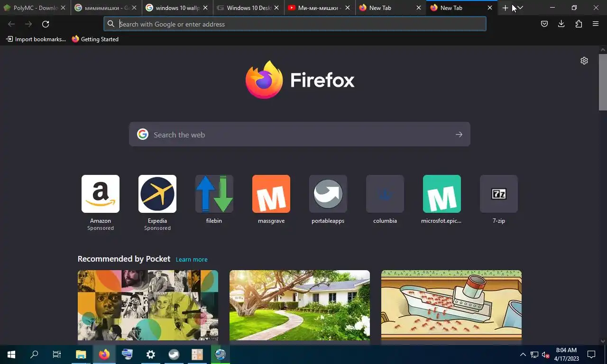Open the columbia shortcut tile
Viewport: 607px width, 364px height.
pyautogui.click(x=385, y=194)
